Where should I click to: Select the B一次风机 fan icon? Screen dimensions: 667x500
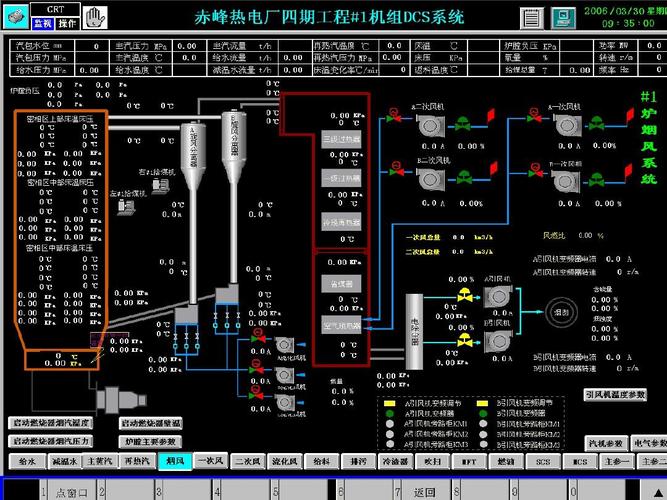coord(566,180)
